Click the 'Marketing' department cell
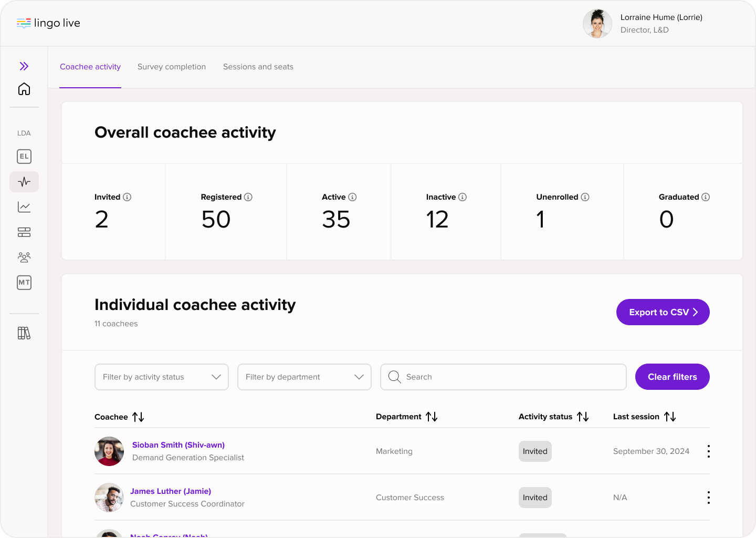This screenshot has width=756, height=538. (x=394, y=451)
